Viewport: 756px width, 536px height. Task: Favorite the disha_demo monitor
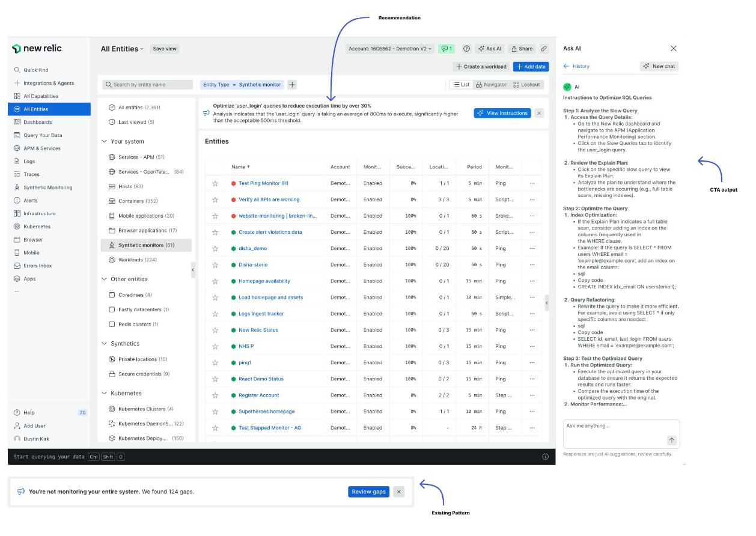pyautogui.click(x=215, y=248)
